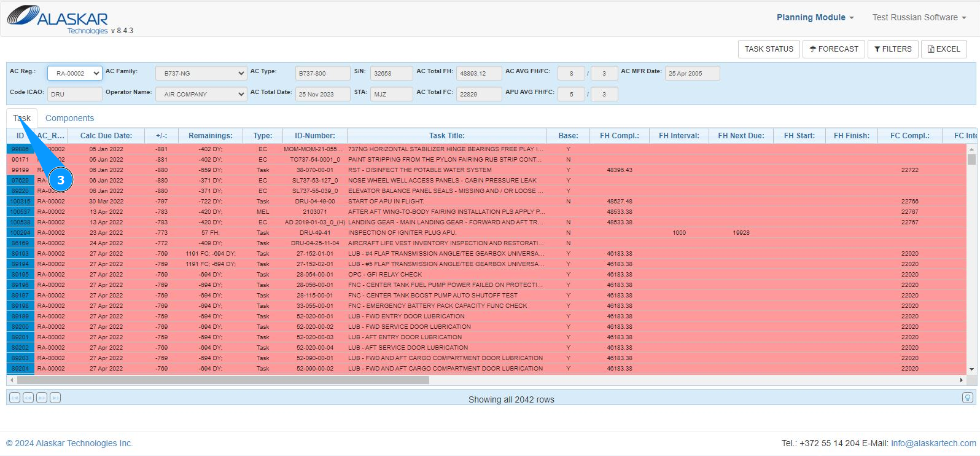Image resolution: width=980 pixels, height=456 pixels.
Task: Jump to the last page of rows
Action: (55, 398)
